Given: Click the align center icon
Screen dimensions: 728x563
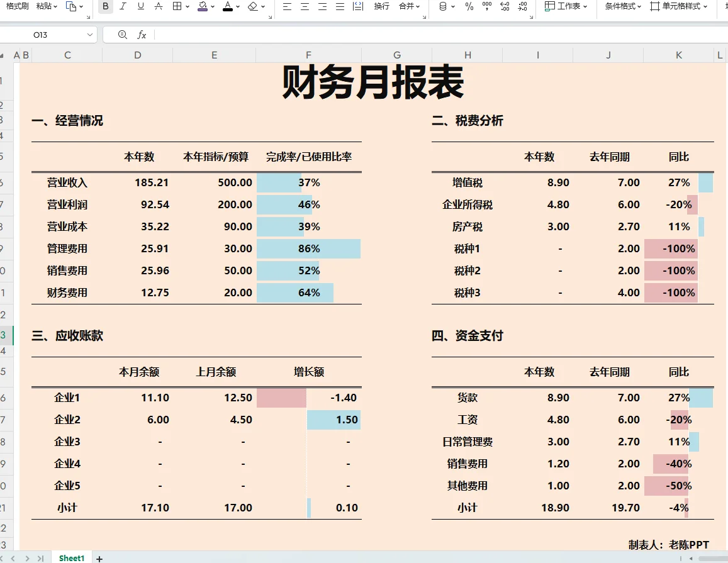Looking at the screenshot, I should pos(305,6).
